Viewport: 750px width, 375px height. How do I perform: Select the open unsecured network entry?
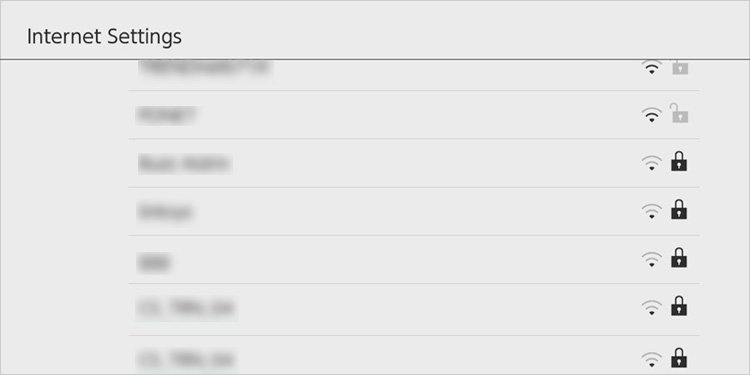(x=414, y=115)
